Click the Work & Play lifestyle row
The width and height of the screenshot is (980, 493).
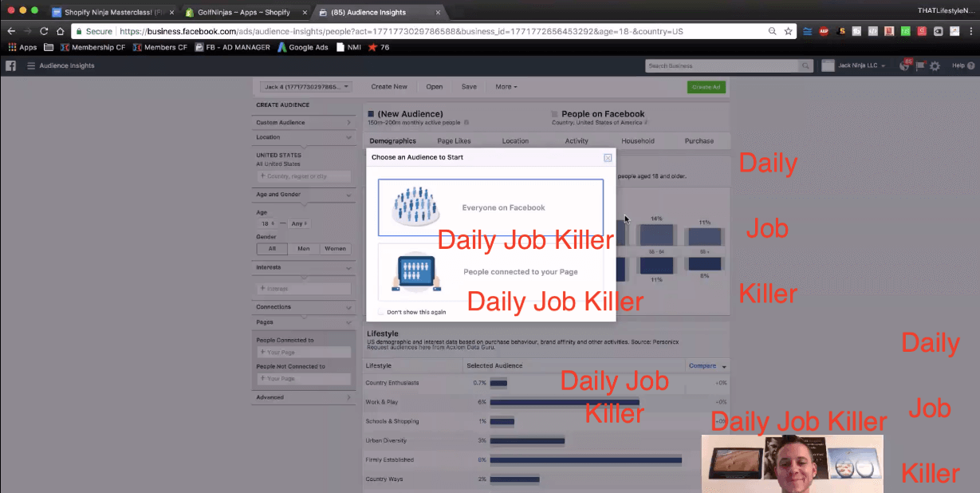pyautogui.click(x=546, y=402)
